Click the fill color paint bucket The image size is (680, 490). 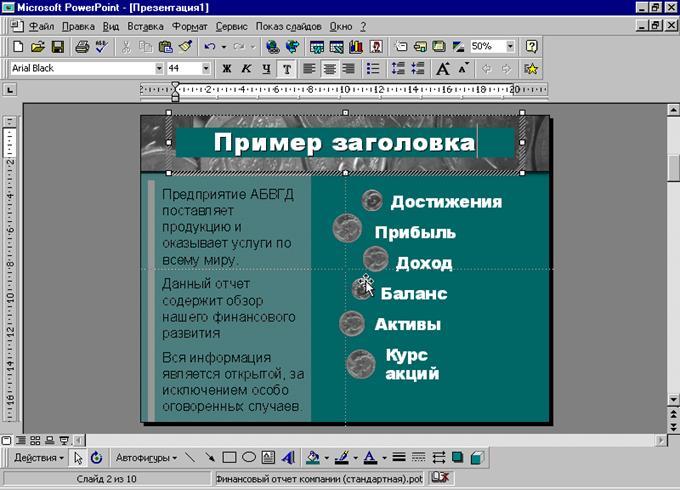pos(313,457)
